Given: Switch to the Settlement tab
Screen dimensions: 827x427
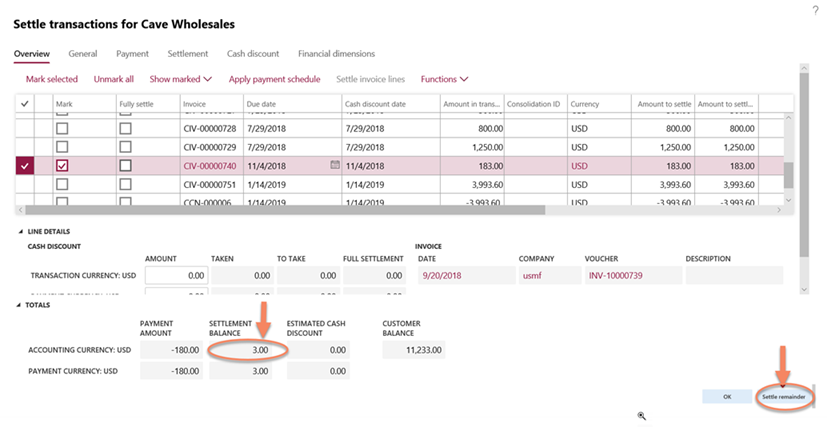Looking at the screenshot, I should tap(188, 54).
